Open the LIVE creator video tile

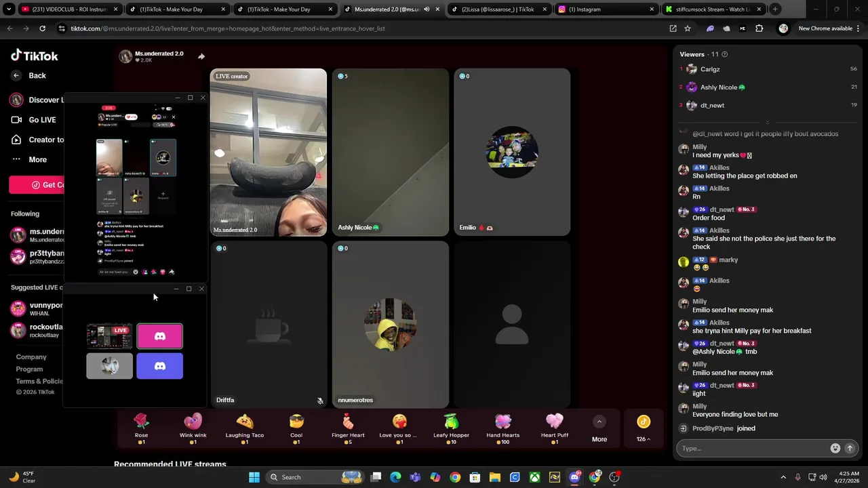pos(268,152)
